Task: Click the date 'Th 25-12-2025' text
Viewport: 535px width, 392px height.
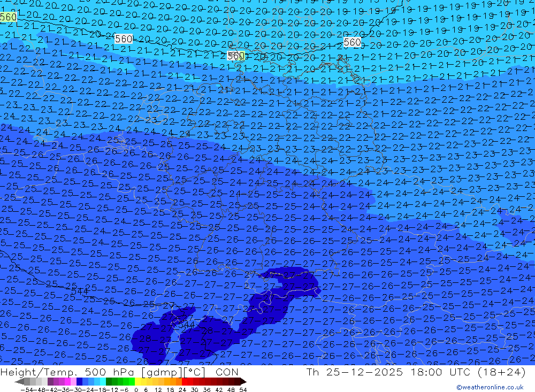Action: click(x=355, y=372)
